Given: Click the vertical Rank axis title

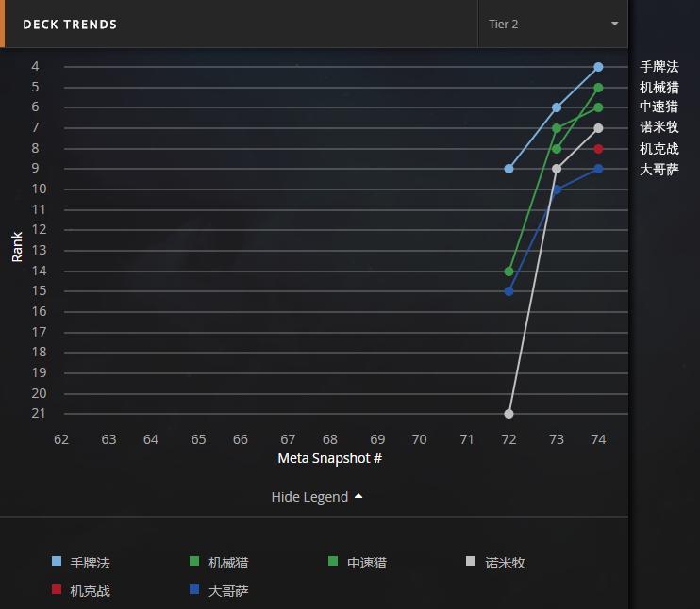Looking at the screenshot, I should click(x=17, y=246).
